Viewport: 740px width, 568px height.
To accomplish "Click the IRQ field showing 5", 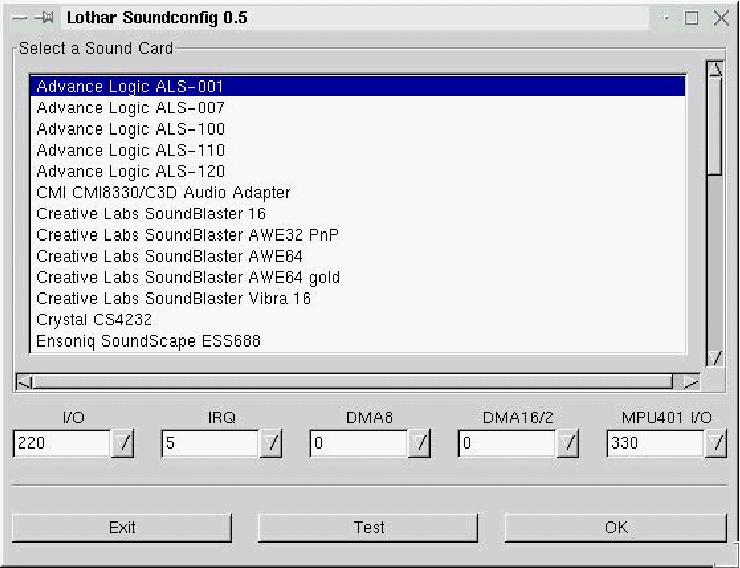I will point(210,443).
